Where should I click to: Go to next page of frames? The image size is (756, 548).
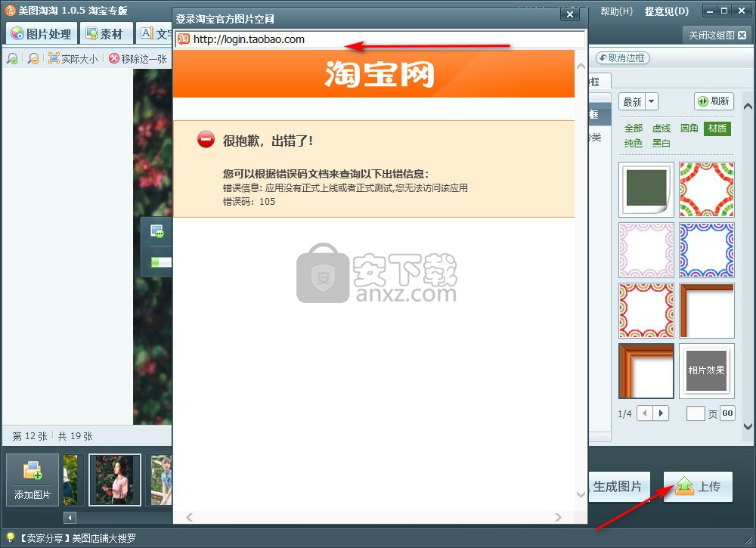coord(661,413)
